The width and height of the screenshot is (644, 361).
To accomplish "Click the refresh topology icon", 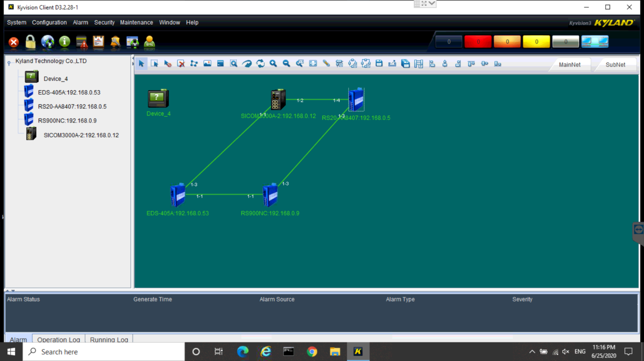I will tap(260, 63).
